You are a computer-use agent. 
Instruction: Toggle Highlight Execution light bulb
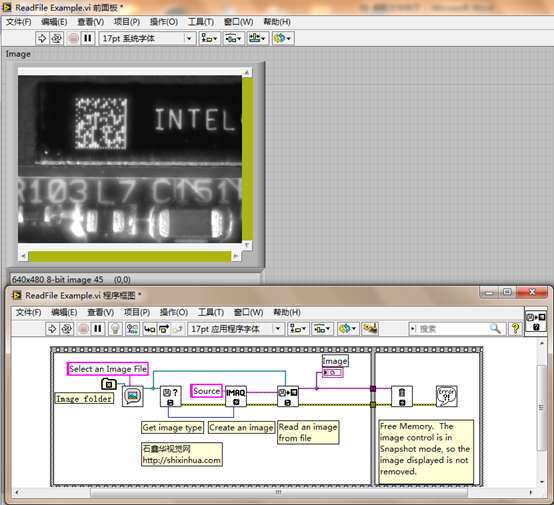(x=115, y=329)
